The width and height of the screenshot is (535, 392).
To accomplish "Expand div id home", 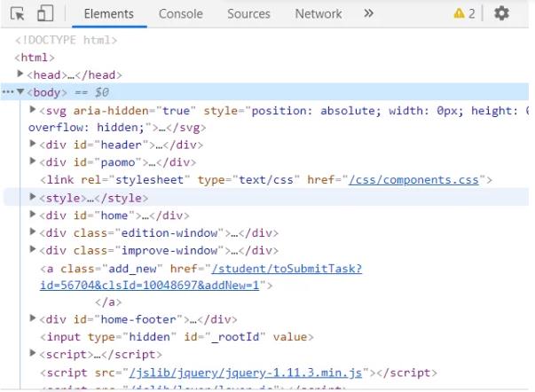I will (33, 214).
